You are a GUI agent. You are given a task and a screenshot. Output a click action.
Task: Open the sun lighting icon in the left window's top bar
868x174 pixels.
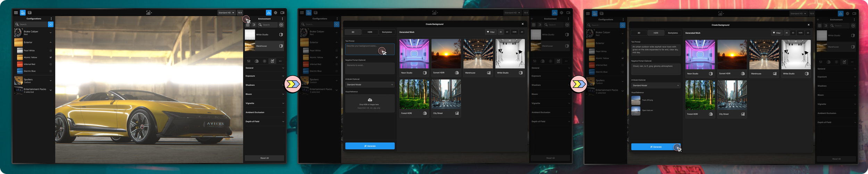[x=276, y=13]
